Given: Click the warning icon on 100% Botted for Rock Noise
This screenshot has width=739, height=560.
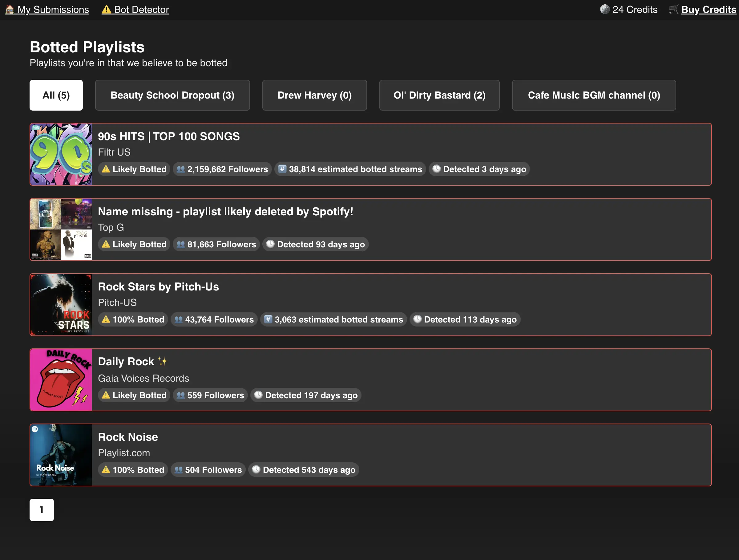Looking at the screenshot, I should point(106,469).
